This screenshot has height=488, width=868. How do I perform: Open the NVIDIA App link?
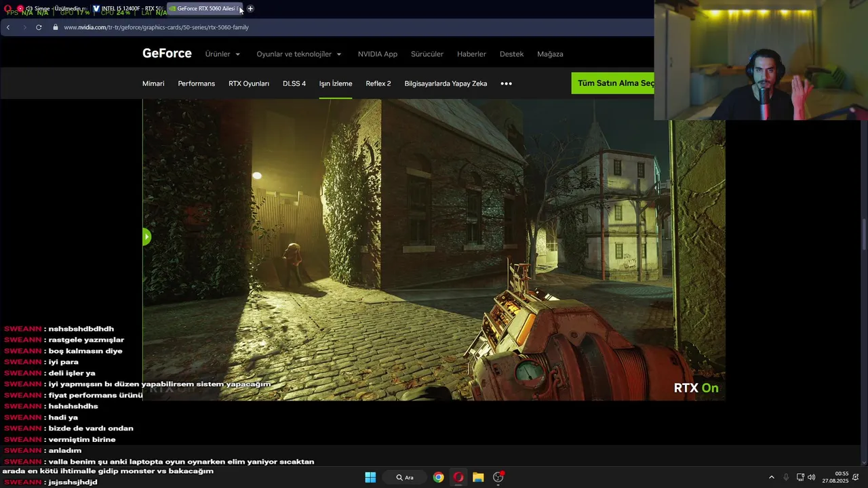378,54
